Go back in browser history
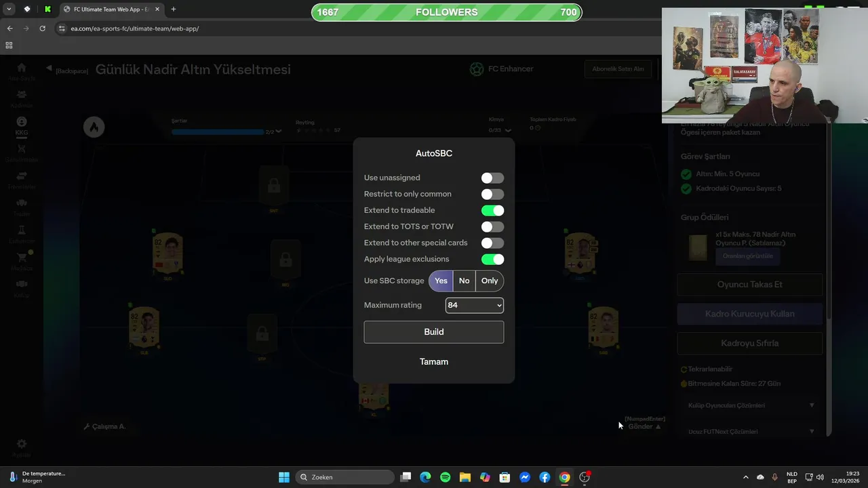 (9, 28)
